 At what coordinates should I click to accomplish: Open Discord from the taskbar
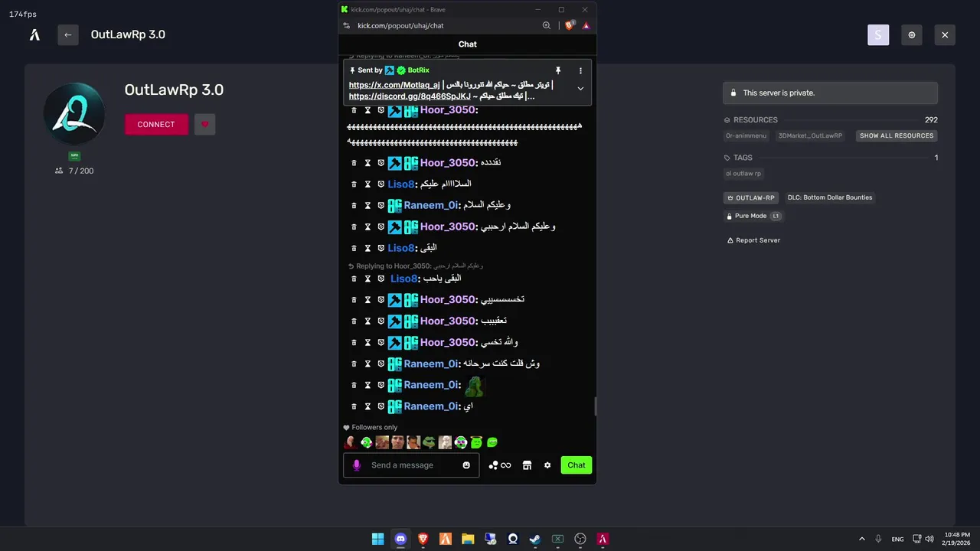pyautogui.click(x=400, y=539)
